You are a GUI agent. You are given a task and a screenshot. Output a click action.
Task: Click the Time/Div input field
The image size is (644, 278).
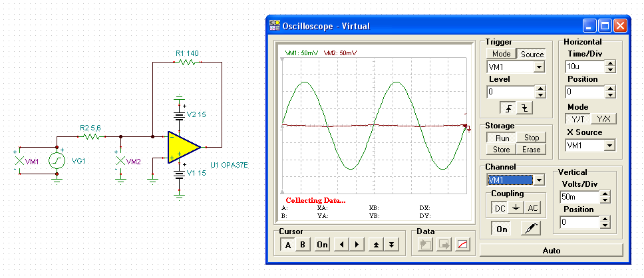tap(585, 67)
